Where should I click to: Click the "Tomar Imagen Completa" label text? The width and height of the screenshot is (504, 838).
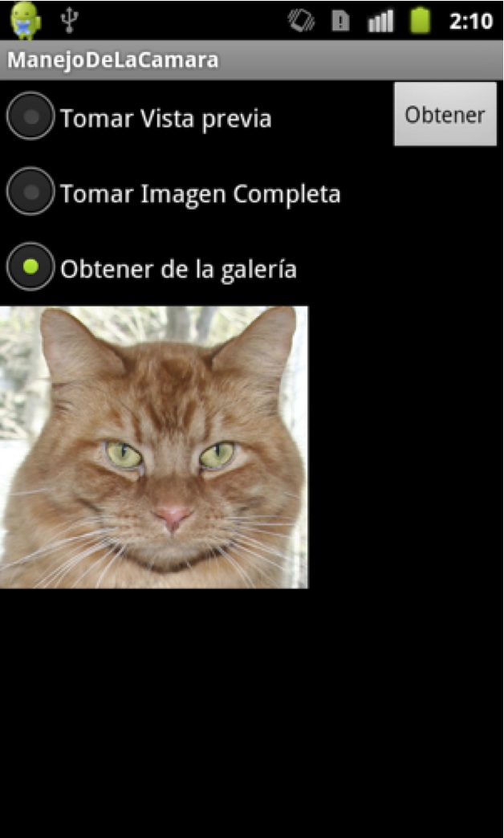(x=201, y=194)
